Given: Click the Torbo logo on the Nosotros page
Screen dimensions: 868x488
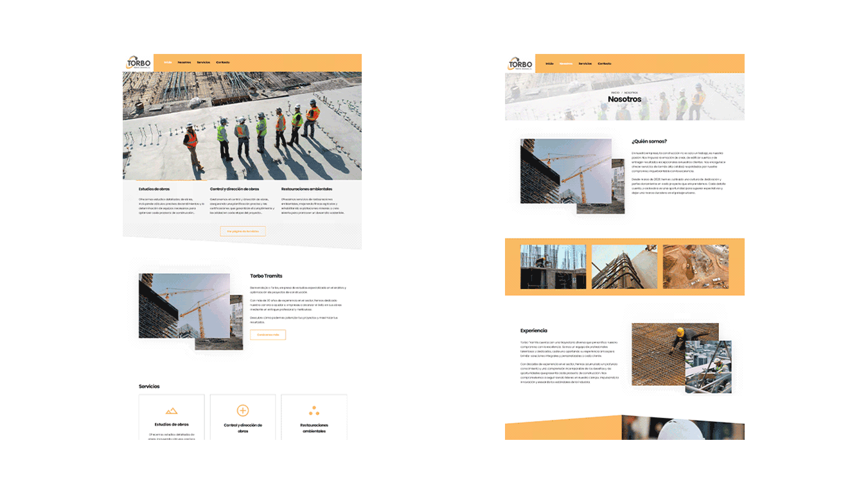Looking at the screenshot, I should pos(519,63).
